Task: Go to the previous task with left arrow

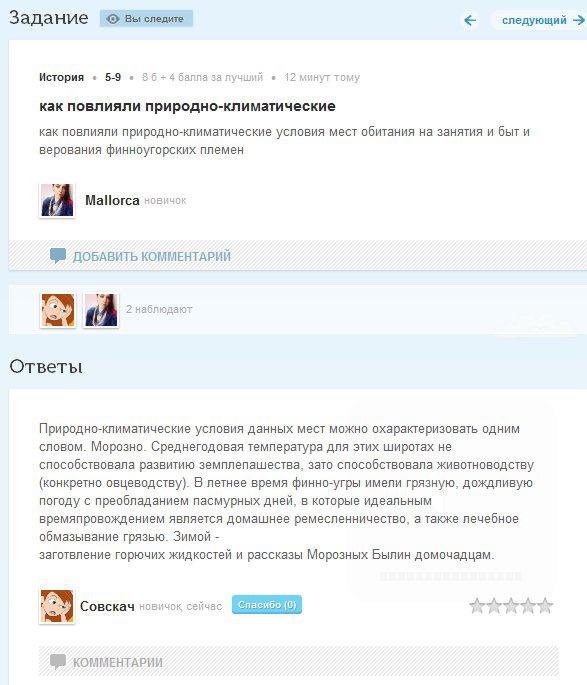Action: 470,20
